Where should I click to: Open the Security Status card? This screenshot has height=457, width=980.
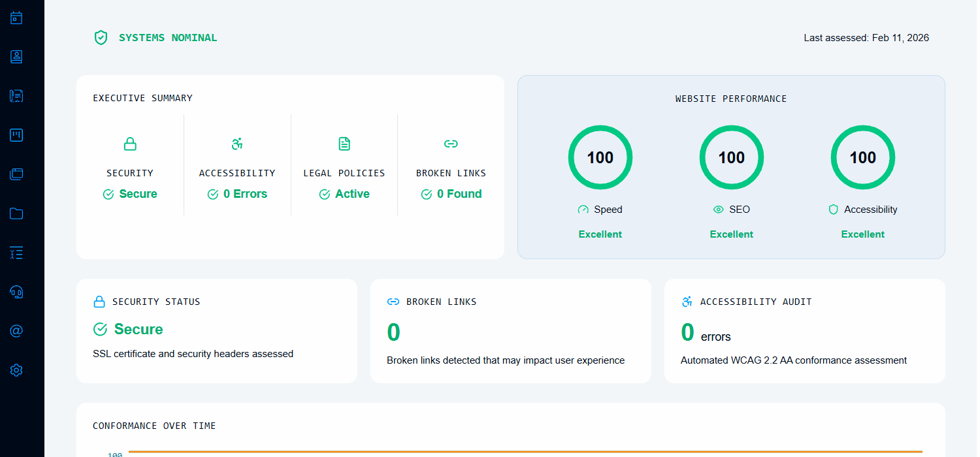tap(216, 330)
